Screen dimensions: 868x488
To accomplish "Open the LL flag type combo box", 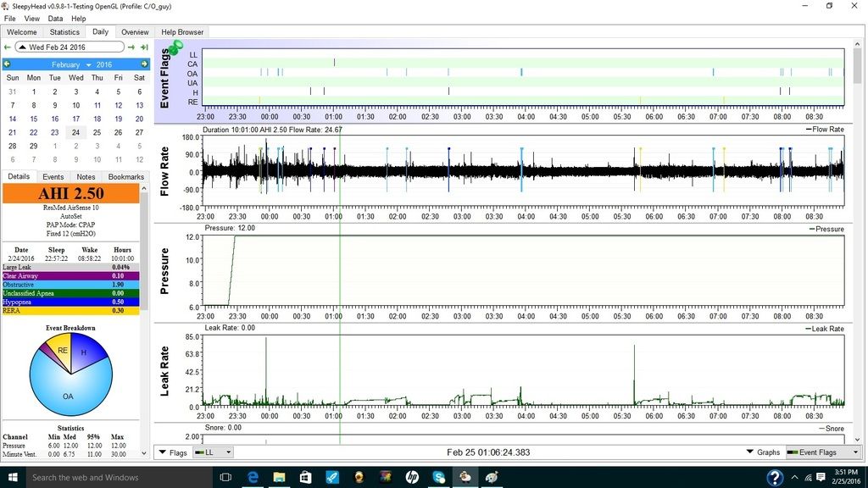I will tap(213, 452).
